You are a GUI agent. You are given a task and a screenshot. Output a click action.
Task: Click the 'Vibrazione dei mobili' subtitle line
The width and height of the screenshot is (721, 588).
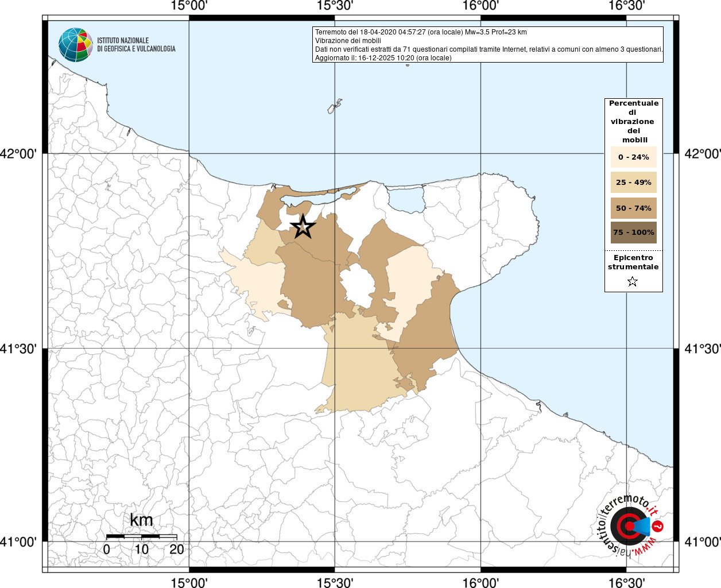coord(348,41)
